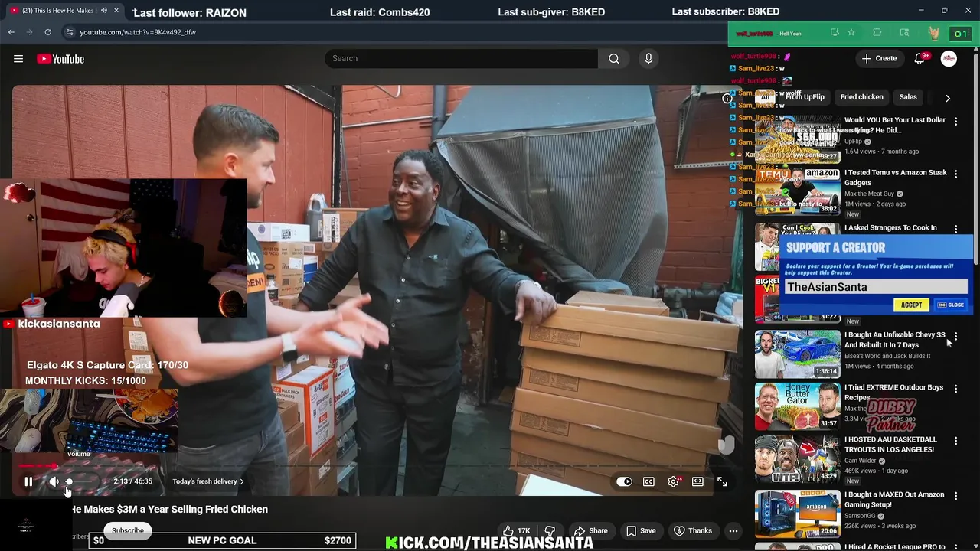The image size is (980, 551).
Task: Select the "Fried chicken" filter chip
Action: (861, 97)
